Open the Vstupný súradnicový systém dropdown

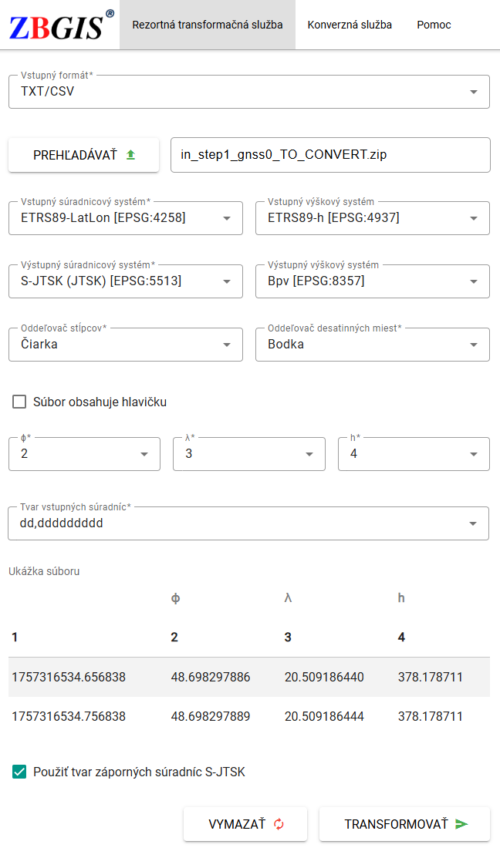225,217
